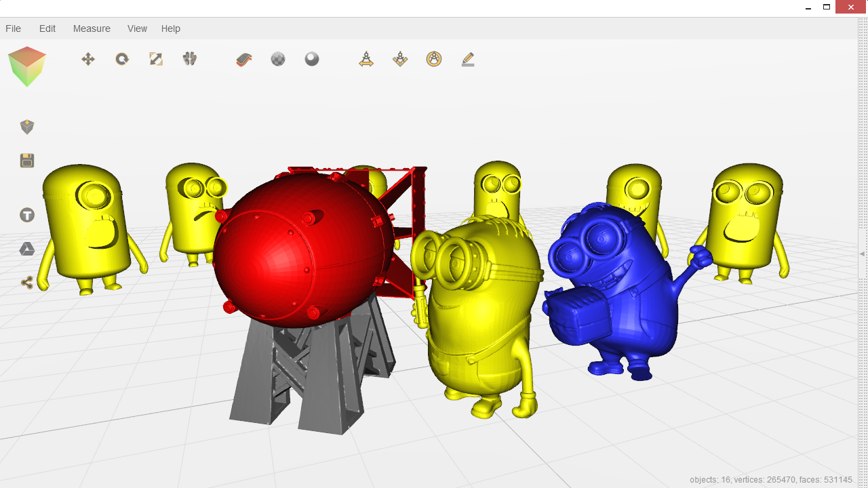The width and height of the screenshot is (868, 488).
Task: Open the View menu
Action: [137, 28]
